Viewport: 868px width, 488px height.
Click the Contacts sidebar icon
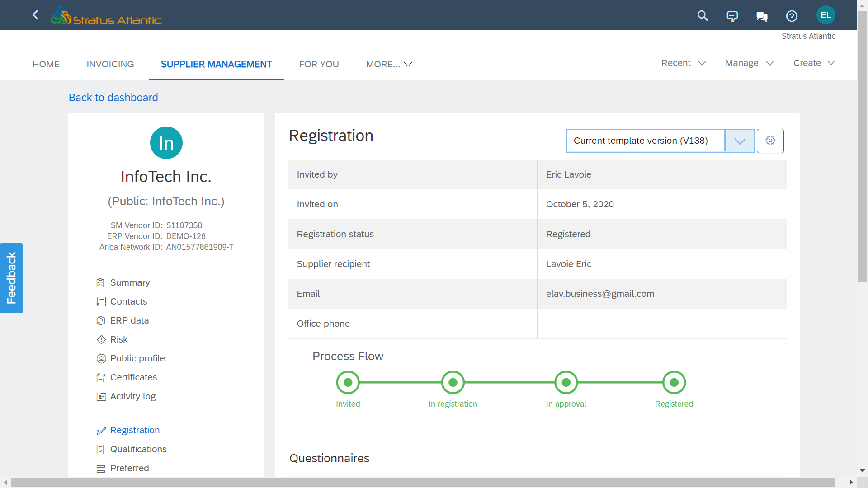point(100,301)
